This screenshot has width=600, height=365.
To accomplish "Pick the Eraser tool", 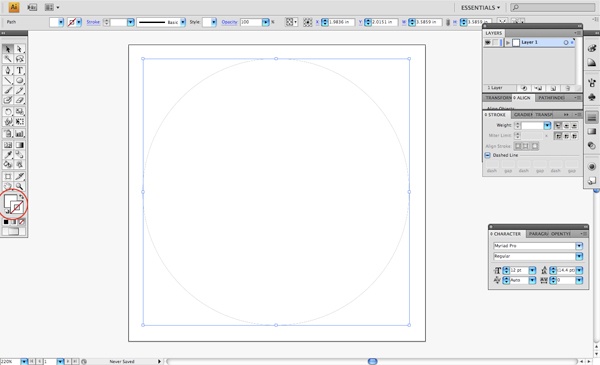I will 20,100.
